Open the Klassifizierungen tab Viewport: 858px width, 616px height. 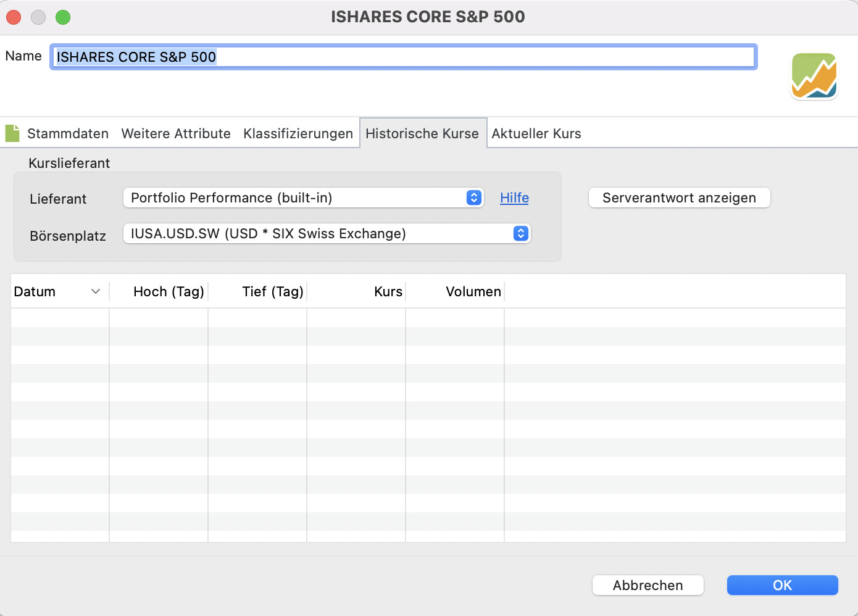[x=298, y=133]
